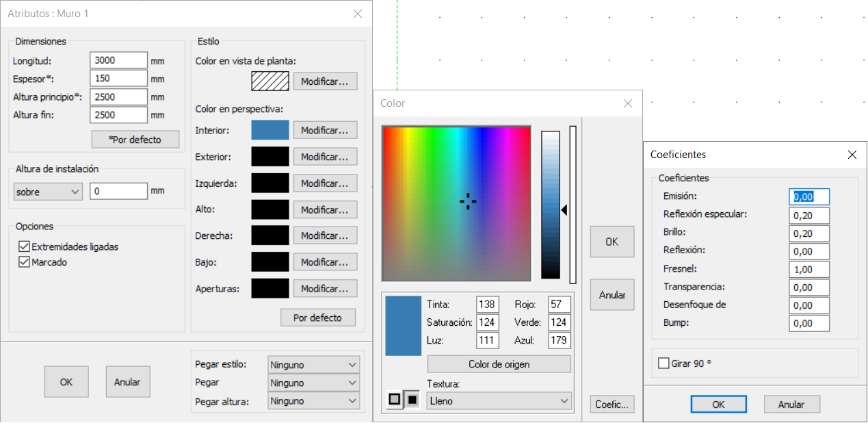Screen dimensions: 868x423
Task: Enable the Girar 90° checkbox
Action: 663,363
